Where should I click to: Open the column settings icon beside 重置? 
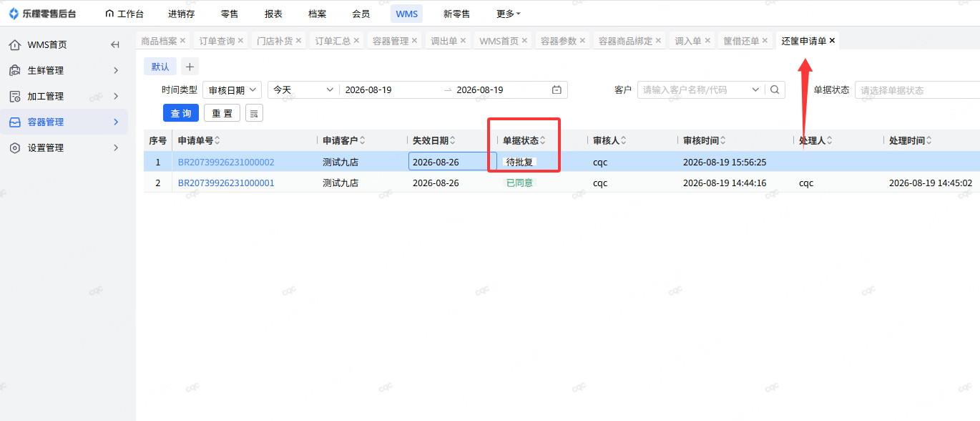coord(254,113)
